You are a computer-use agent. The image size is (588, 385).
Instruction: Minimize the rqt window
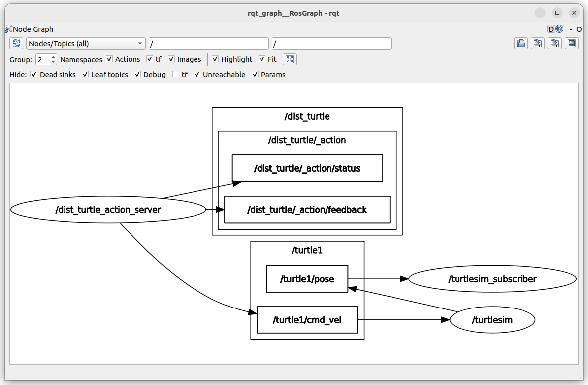click(x=540, y=13)
